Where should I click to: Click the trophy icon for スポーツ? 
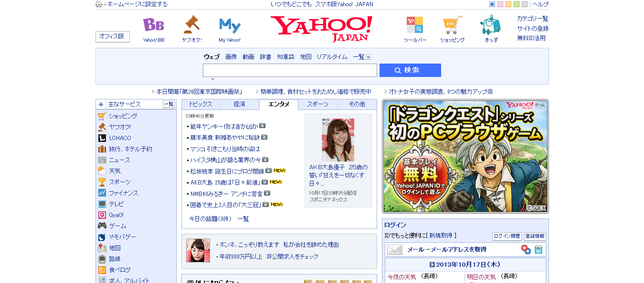(102, 182)
